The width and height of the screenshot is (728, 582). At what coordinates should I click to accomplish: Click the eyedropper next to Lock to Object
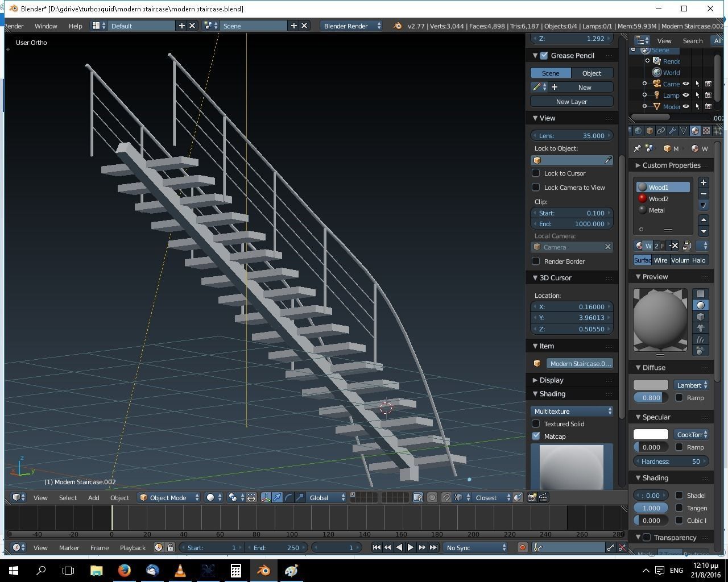(x=608, y=160)
